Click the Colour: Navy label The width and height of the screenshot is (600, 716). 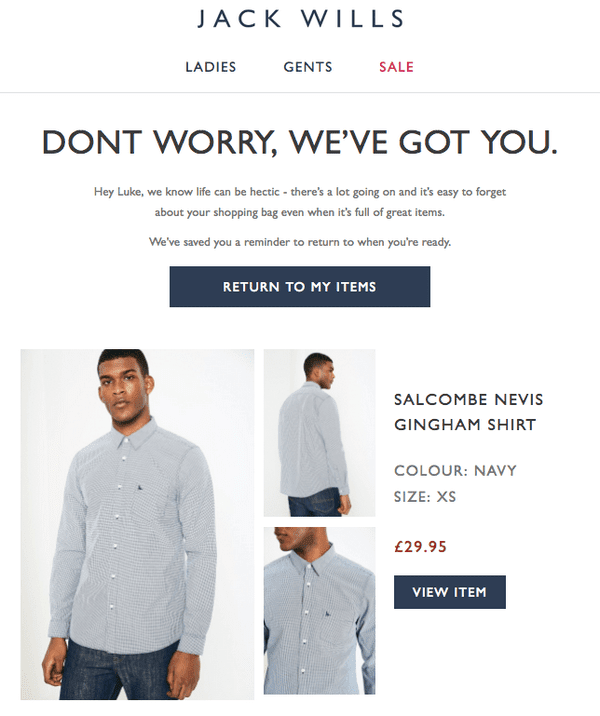click(x=455, y=470)
